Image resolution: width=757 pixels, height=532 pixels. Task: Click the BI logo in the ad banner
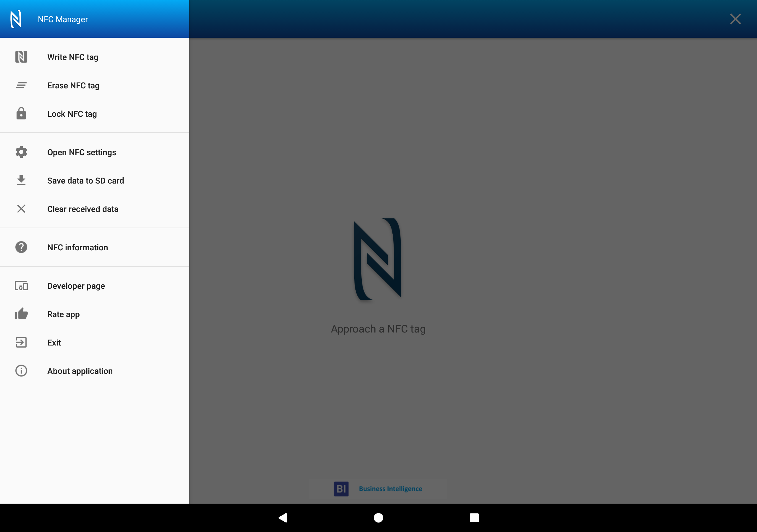341,489
